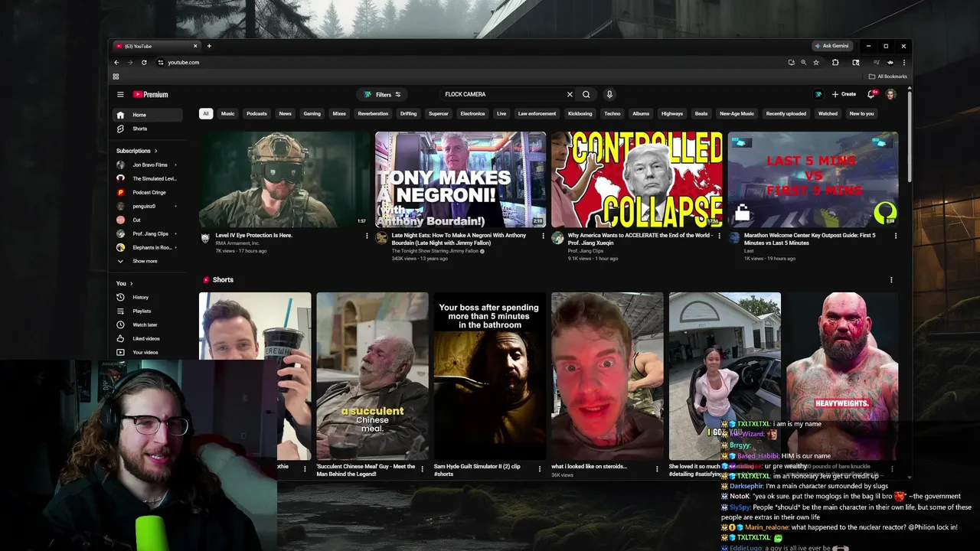Open Chrome extensions puzzle icon
Viewport: 980px width, 551px height.
coord(835,62)
